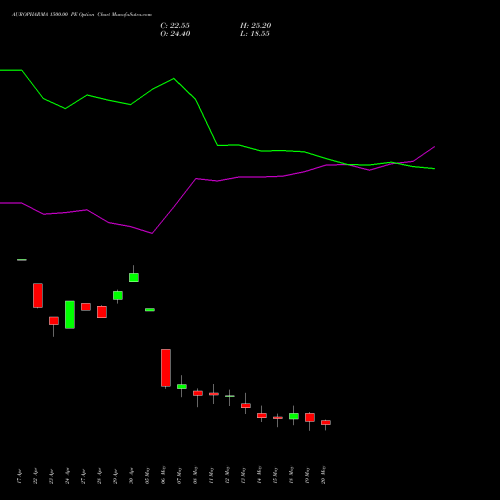Image resolution: width=500 pixels, height=500 pixels.
Task: Click the 24 Apr date label
Action: point(68,476)
